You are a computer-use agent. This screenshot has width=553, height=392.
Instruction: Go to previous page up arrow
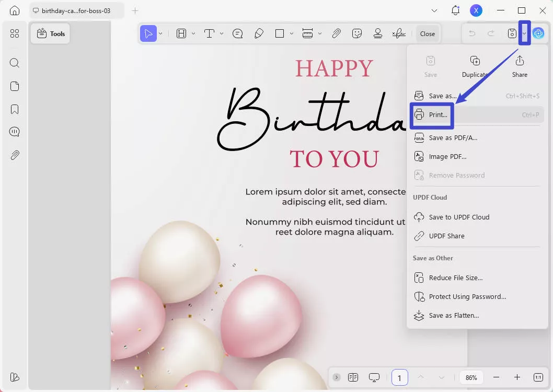click(420, 377)
